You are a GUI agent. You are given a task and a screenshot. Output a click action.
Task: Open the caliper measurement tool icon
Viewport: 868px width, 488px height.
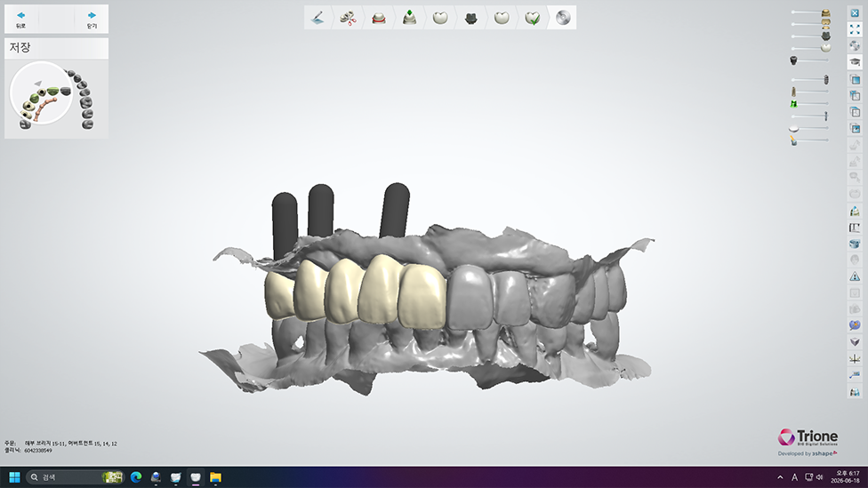click(855, 228)
